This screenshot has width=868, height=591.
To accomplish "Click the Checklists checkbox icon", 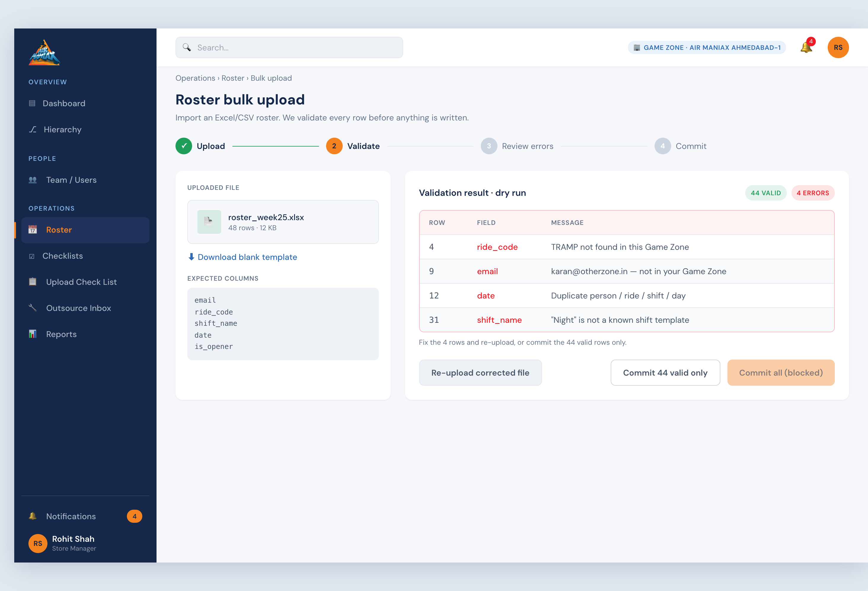I will point(32,256).
